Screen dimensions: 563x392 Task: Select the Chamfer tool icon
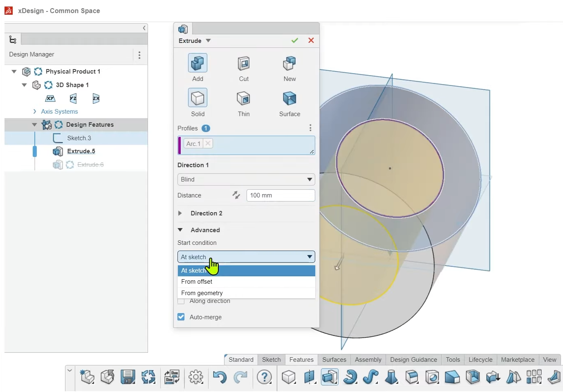[x=452, y=377]
